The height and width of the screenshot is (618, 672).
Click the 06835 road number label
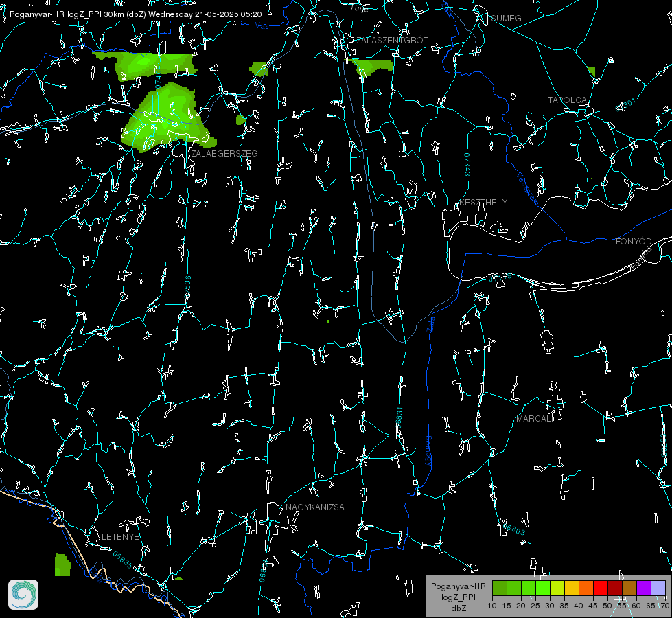tap(123, 560)
